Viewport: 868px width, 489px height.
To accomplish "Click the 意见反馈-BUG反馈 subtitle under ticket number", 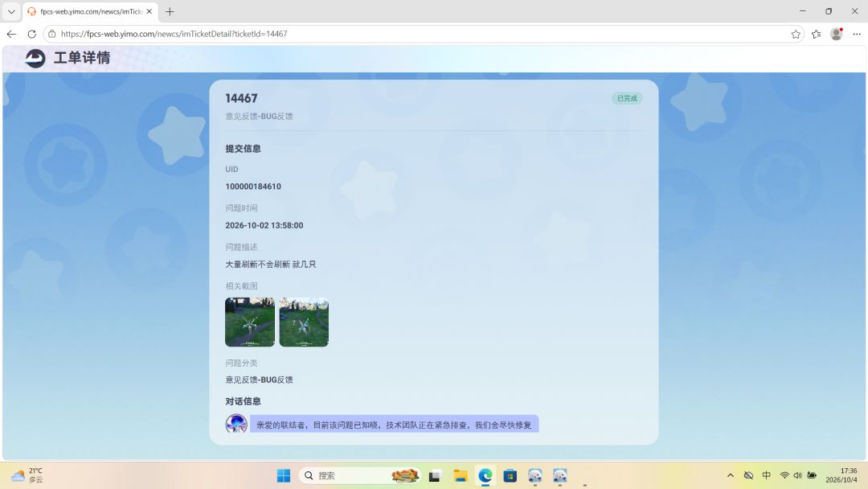I will pos(259,117).
